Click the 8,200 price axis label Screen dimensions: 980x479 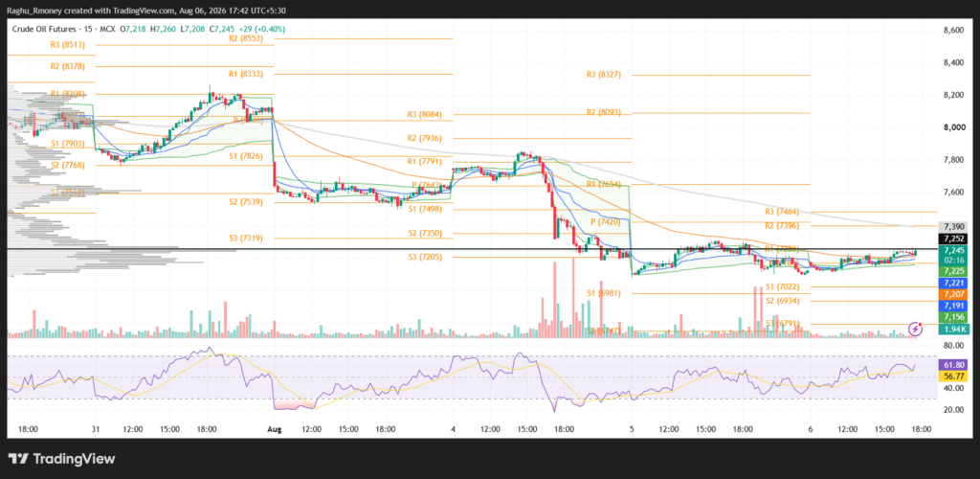[x=954, y=95]
